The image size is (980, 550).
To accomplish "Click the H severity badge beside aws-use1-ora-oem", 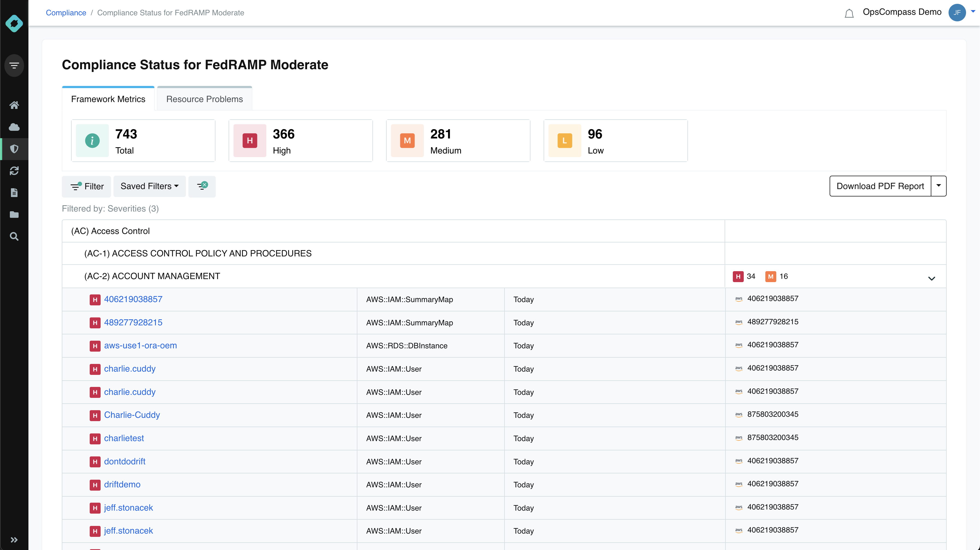I will tap(95, 346).
